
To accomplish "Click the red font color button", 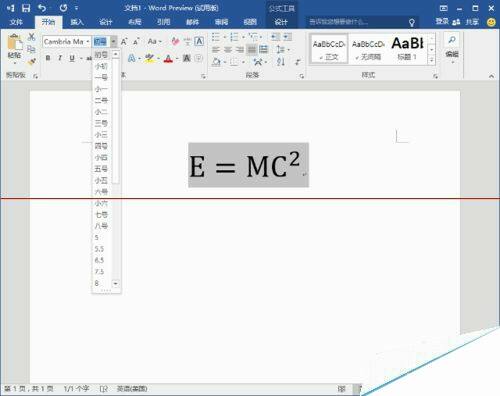I will click(x=168, y=59).
